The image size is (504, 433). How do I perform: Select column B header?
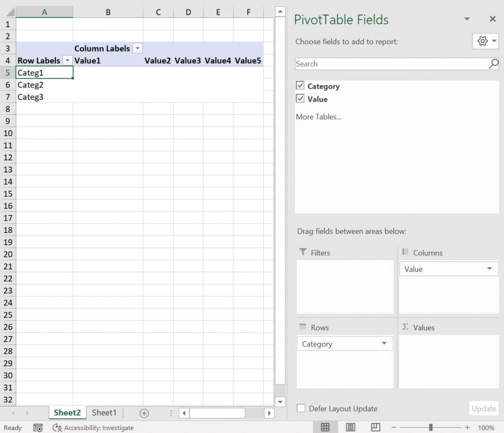click(108, 12)
